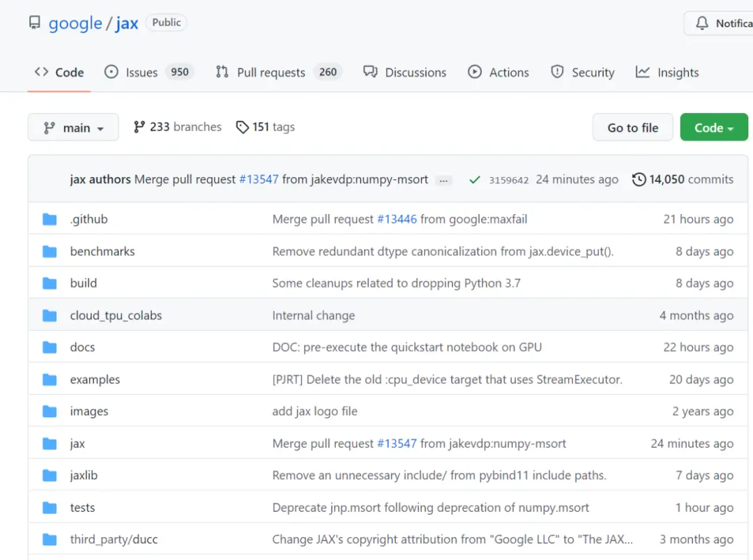
Task: Open the green Code dropdown button
Action: point(713,128)
